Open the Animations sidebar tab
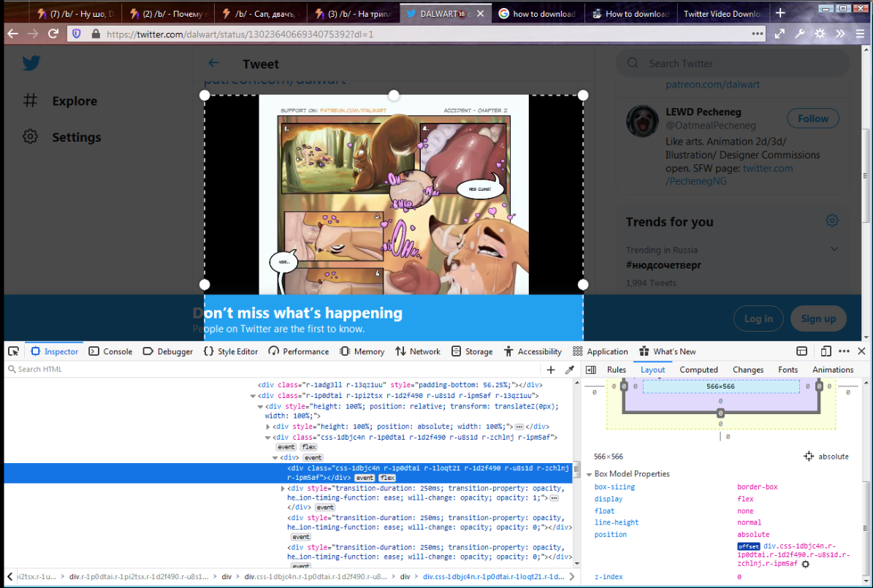Viewport: 873px width, 588px height. (x=832, y=370)
